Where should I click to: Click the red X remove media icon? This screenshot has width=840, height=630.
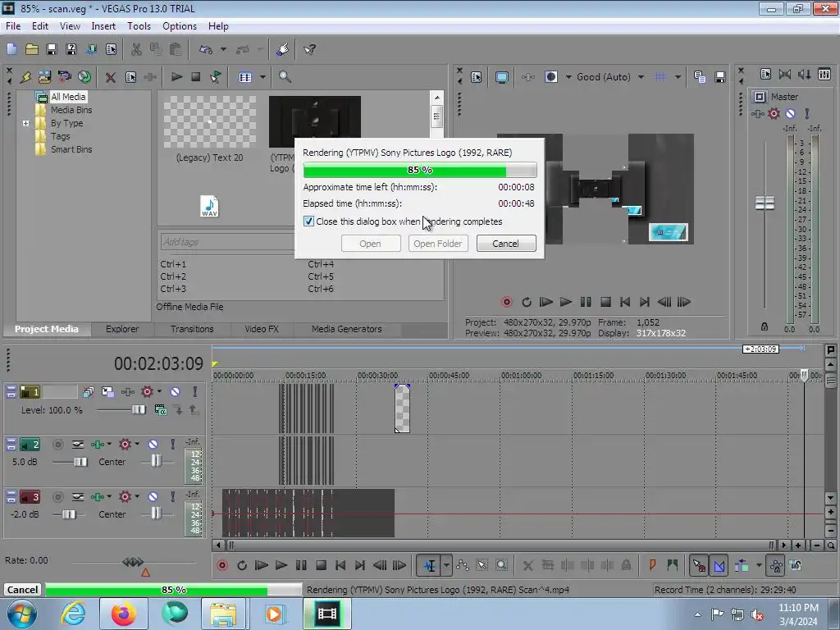point(111,77)
